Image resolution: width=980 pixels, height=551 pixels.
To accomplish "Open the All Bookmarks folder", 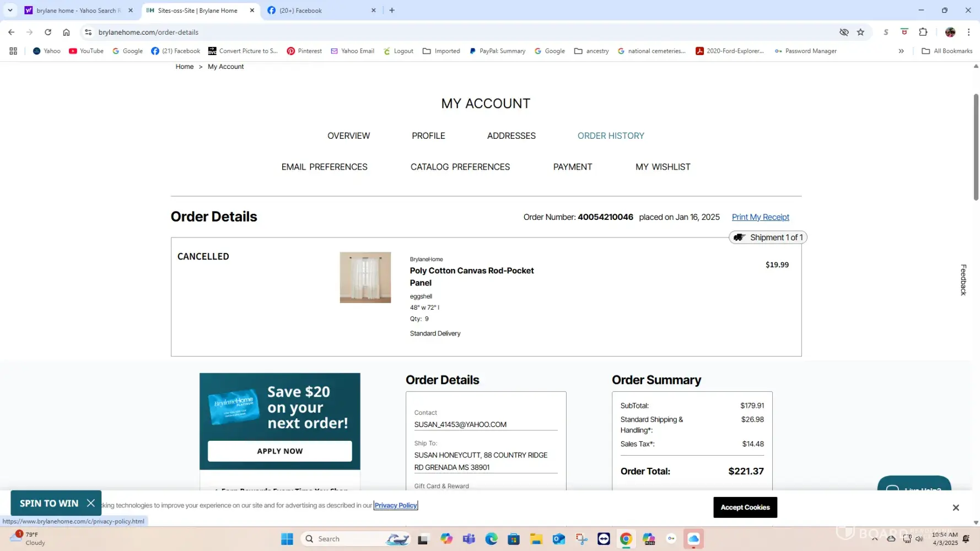I will (947, 51).
